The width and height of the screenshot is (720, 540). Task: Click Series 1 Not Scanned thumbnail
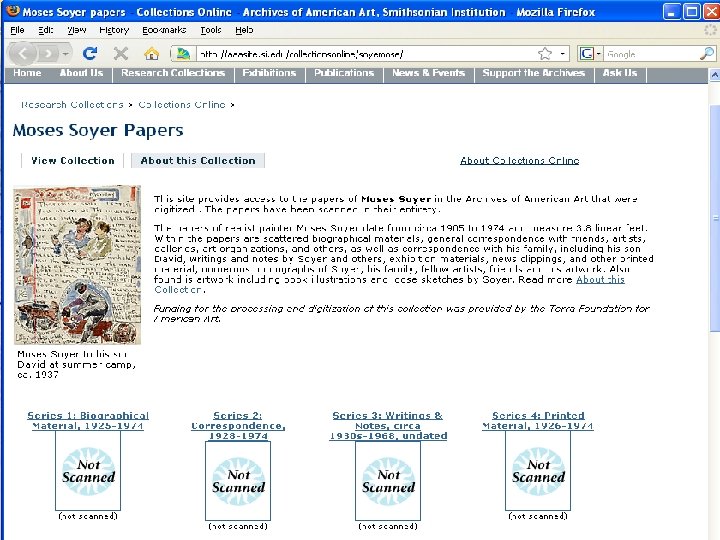(88, 471)
